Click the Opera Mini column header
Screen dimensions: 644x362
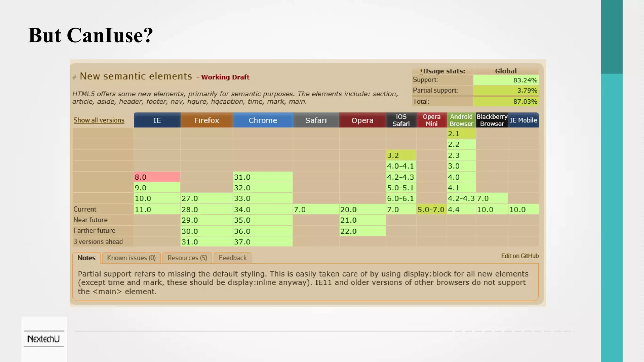(x=431, y=120)
